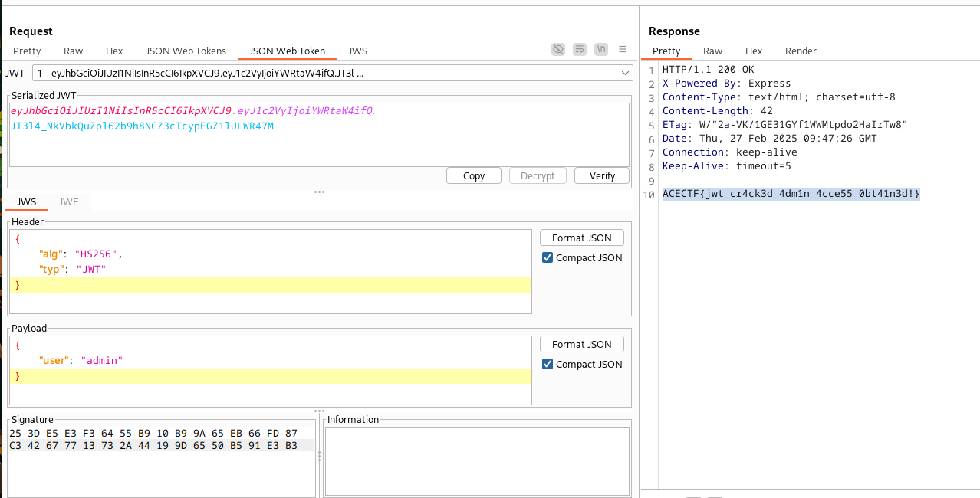Screen dimensions: 980x498
Task: Click inside the Header JSON editor
Action: 271,271
